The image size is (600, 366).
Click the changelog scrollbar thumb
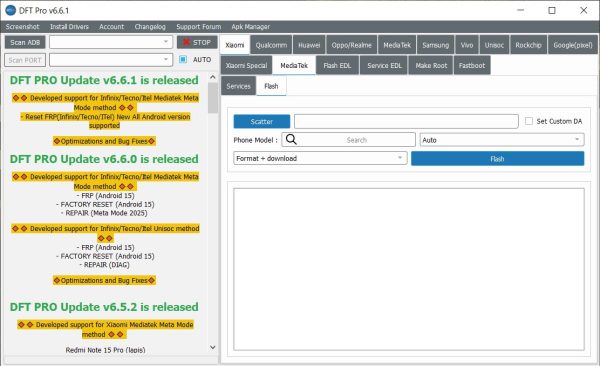click(213, 98)
